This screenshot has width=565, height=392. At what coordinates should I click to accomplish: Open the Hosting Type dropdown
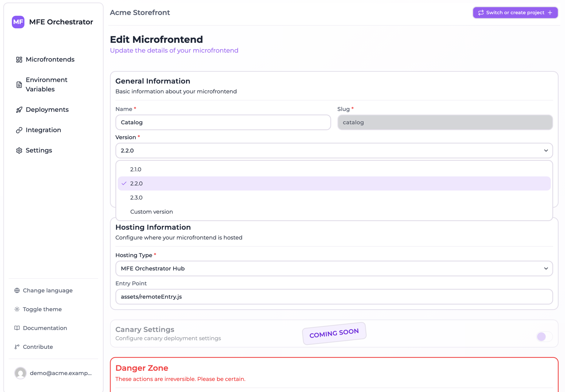(x=334, y=269)
